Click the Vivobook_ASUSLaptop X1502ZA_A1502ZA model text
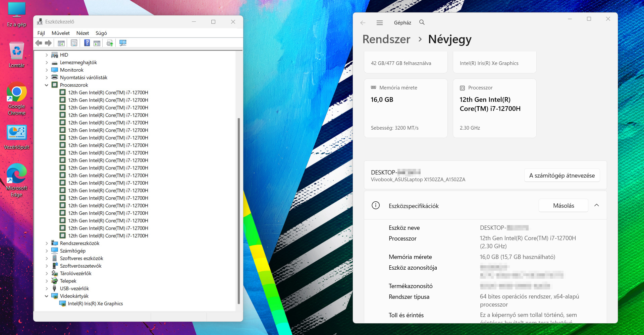 (x=418, y=180)
